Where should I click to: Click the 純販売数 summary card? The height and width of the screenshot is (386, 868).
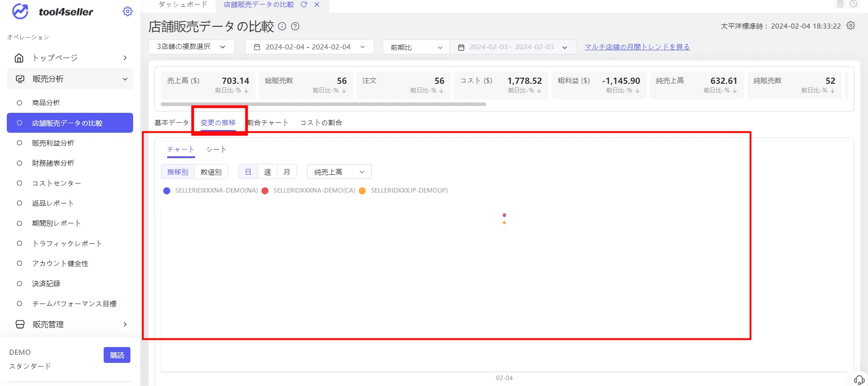[794, 85]
